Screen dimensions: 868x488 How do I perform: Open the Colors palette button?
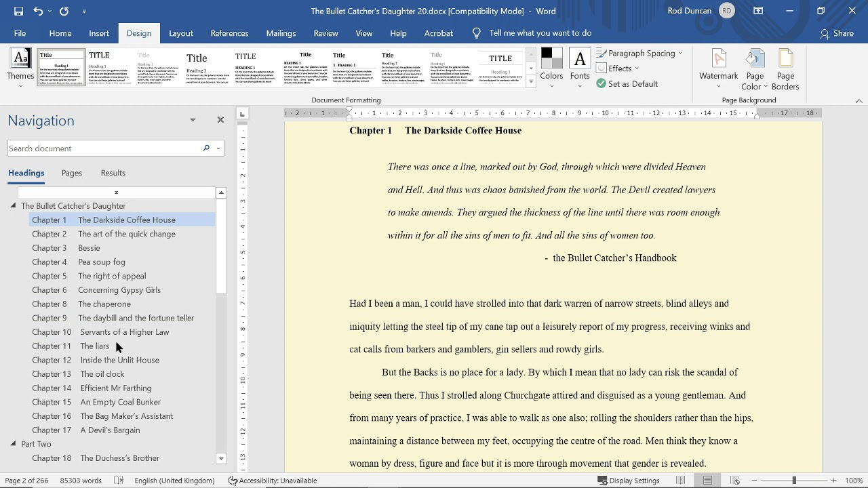(551, 68)
